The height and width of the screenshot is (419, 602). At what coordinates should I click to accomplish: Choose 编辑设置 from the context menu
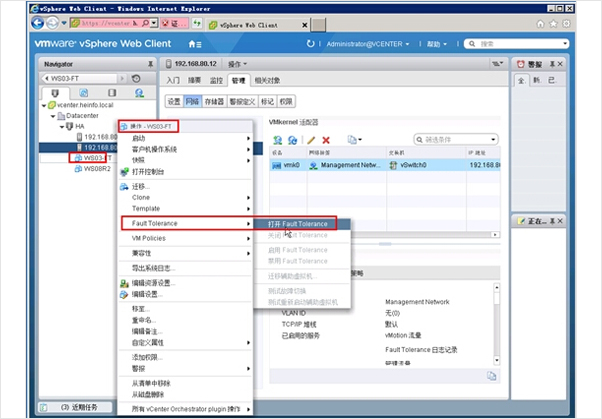pyautogui.click(x=186, y=294)
